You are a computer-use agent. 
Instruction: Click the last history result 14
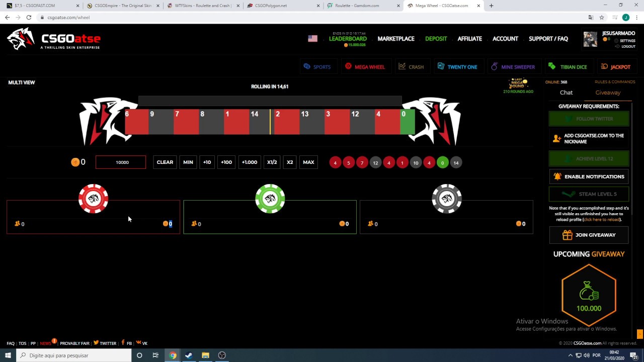(456, 162)
